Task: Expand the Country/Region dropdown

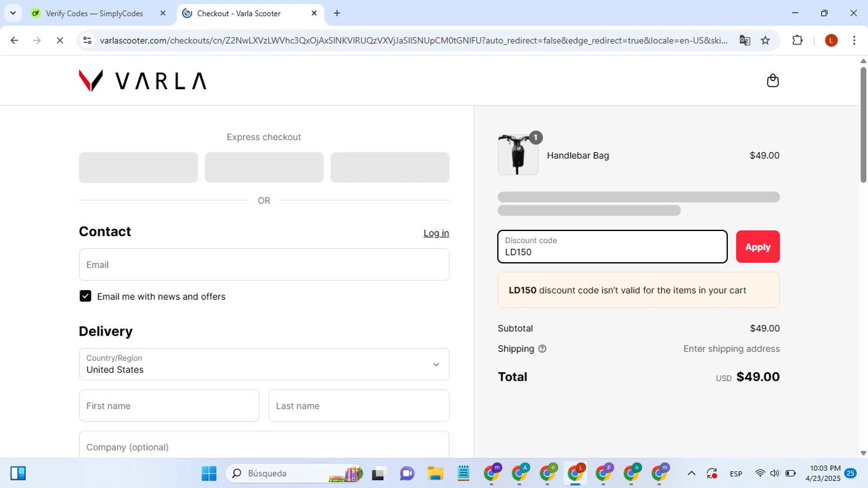Action: pos(264,364)
